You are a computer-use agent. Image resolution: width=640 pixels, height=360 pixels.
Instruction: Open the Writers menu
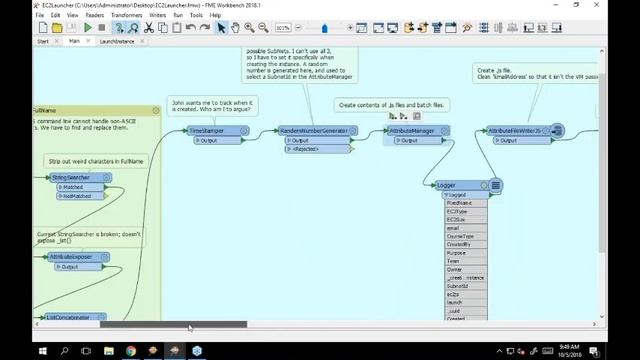(158, 15)
